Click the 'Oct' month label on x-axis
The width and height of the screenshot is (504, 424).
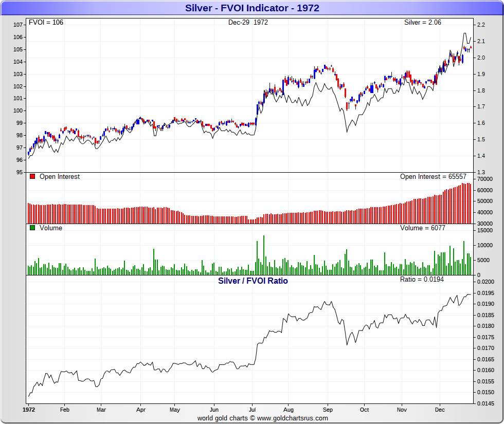(364, 410)
